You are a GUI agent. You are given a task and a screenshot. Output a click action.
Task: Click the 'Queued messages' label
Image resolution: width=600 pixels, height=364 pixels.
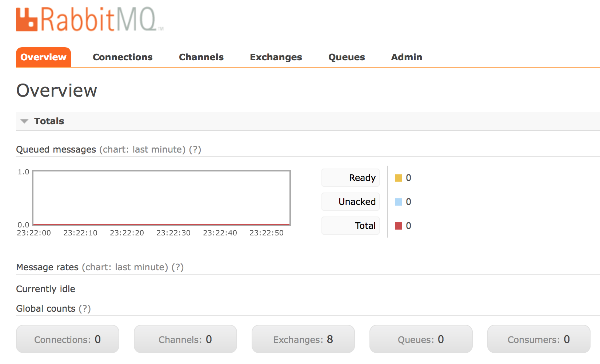[56, 149]
